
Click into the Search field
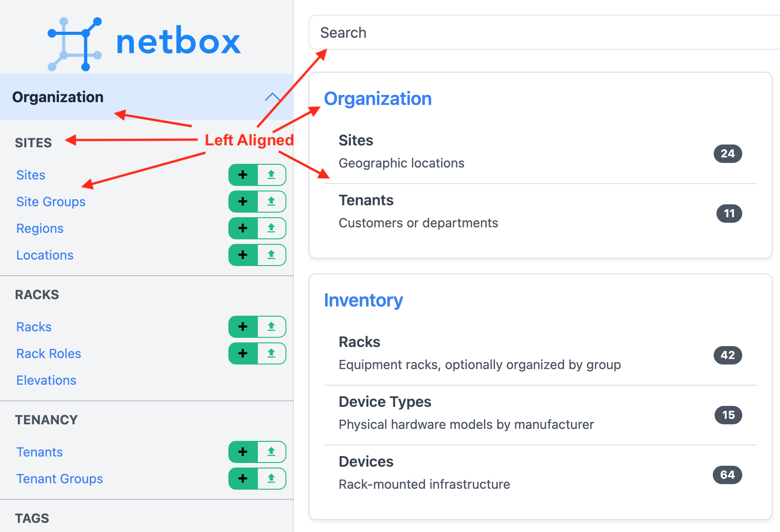pos(544,32)
